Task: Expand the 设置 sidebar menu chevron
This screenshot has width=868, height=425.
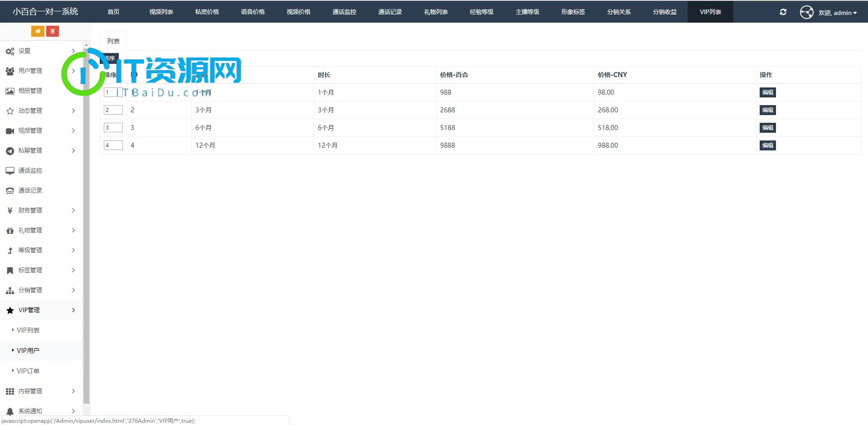Action: (73, 51)
